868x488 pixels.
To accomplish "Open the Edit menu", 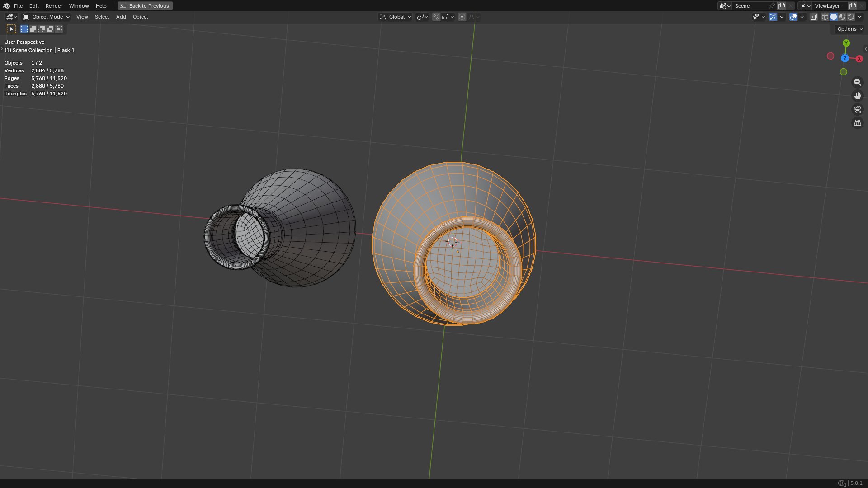I will click(x=34, y=6).
